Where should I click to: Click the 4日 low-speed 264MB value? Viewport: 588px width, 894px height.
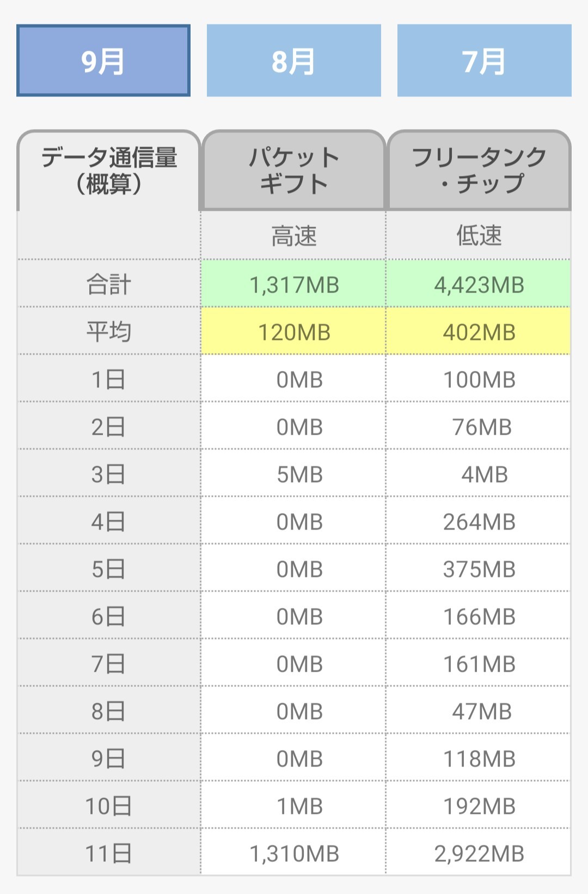click(x=479, y=521)
